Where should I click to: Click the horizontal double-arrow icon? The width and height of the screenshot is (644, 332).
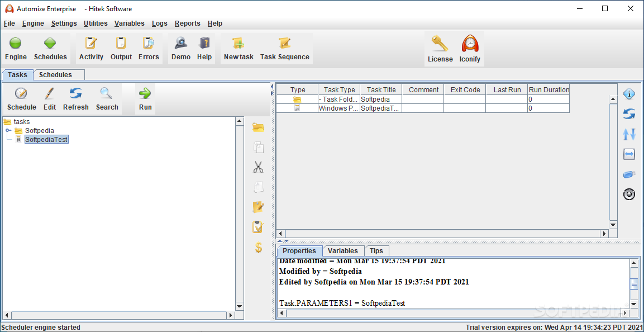(629, 154)
